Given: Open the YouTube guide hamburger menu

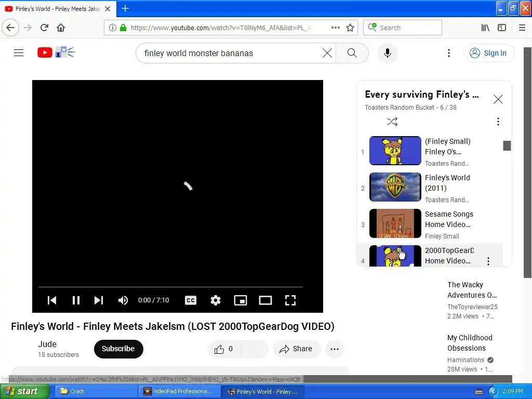Looking at the screenshot, I should [x=19, y=53].
